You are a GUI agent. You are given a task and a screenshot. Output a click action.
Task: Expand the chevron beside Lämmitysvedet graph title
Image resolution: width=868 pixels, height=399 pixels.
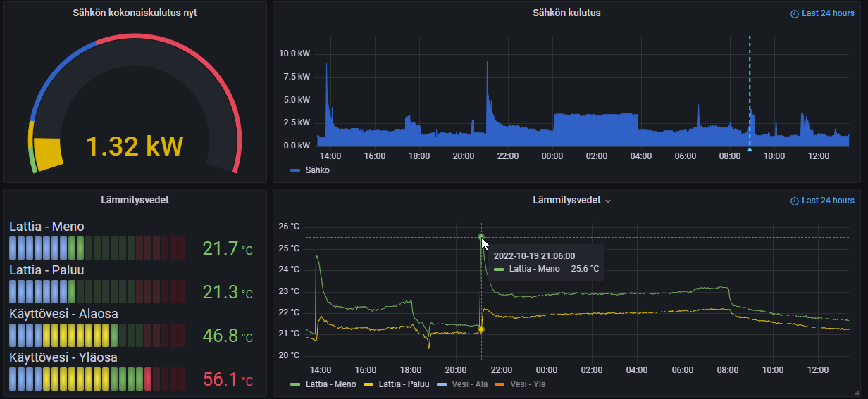point(608,201)
